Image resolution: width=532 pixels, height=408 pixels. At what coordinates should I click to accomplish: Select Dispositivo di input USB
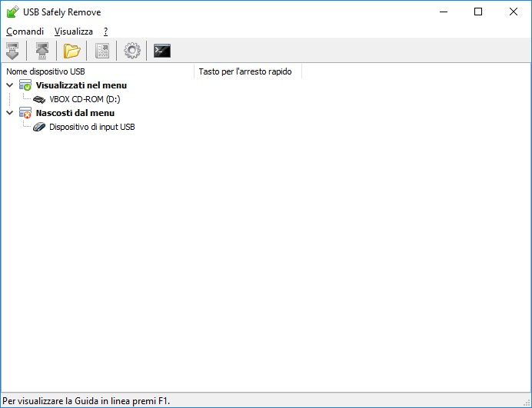click(x=92, y=127)
